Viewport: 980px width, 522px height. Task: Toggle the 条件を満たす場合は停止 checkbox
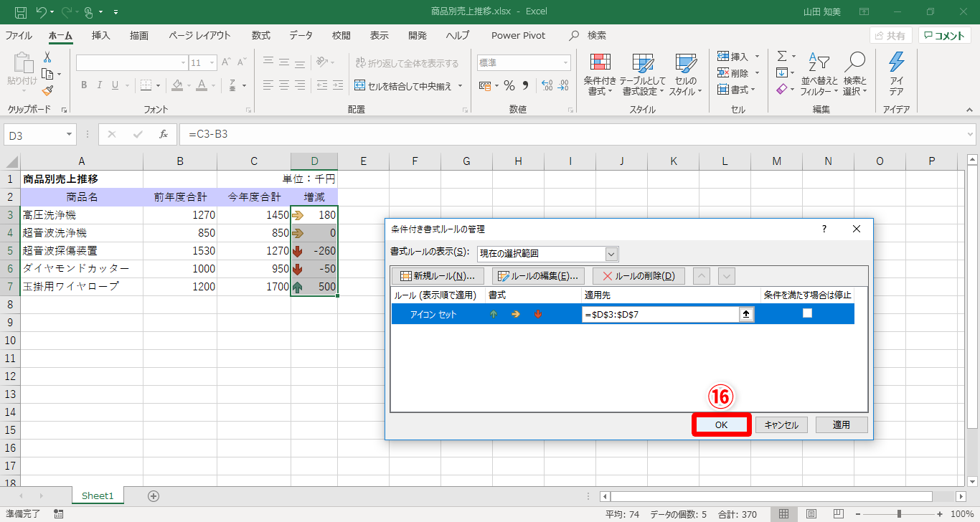tap(807, 313)
